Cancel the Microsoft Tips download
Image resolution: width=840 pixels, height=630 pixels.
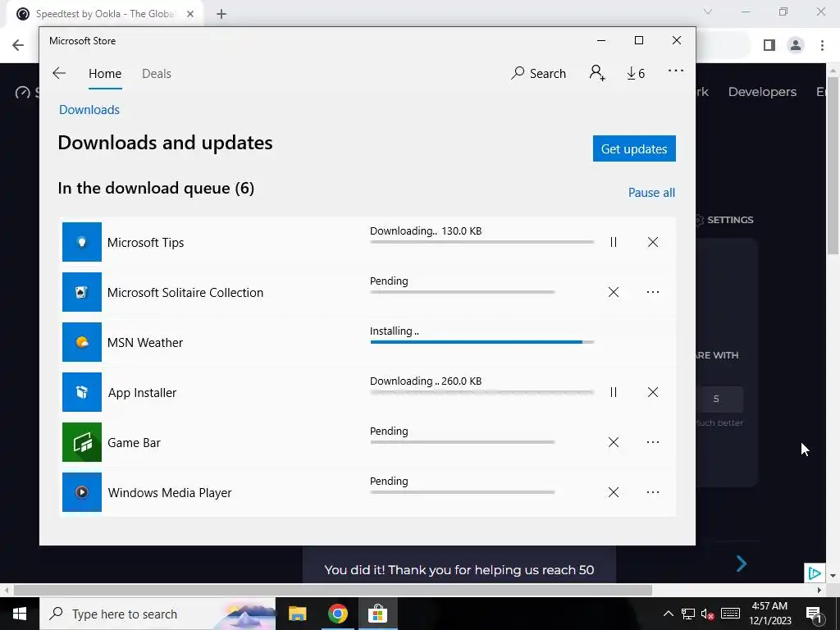pos(652,242)
